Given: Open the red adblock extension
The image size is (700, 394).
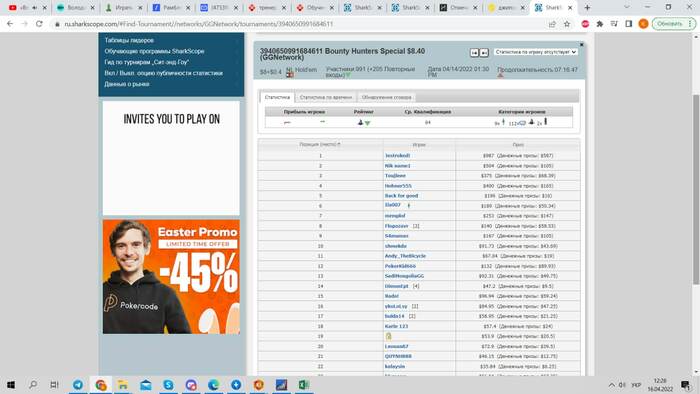Looking at the screenshot, I should pyautogui.click(x=585, y=24).
